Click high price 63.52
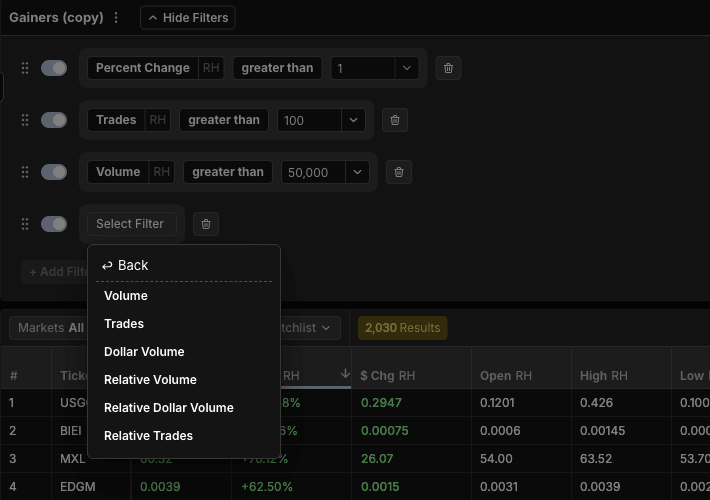This screenshot has height=500, width=710. point(596,459)
